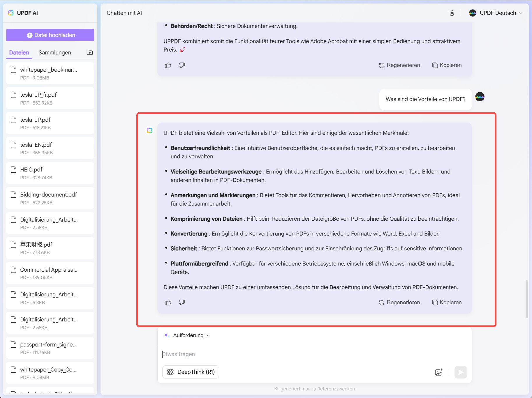The image size is (532, 398).
Task: Click the send message button
Action: click(x=461, y=372)
